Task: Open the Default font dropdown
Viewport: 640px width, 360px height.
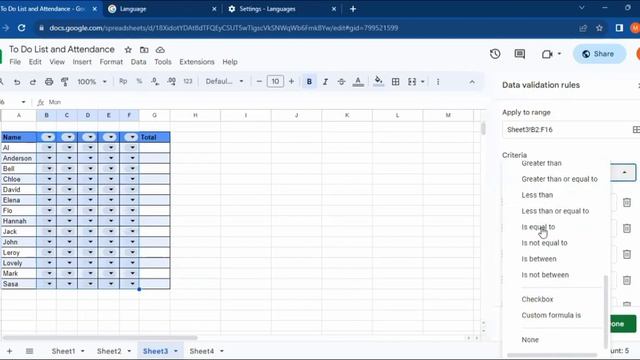Action: [x=224, y=82]
